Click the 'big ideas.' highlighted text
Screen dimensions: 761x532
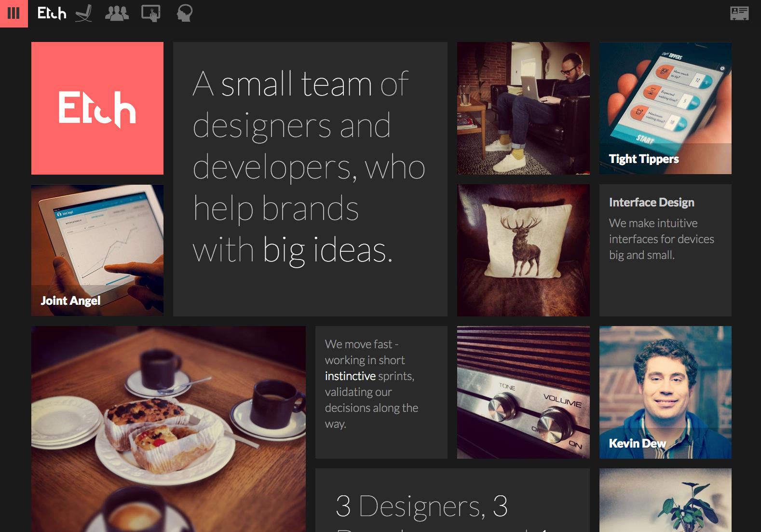327,250
